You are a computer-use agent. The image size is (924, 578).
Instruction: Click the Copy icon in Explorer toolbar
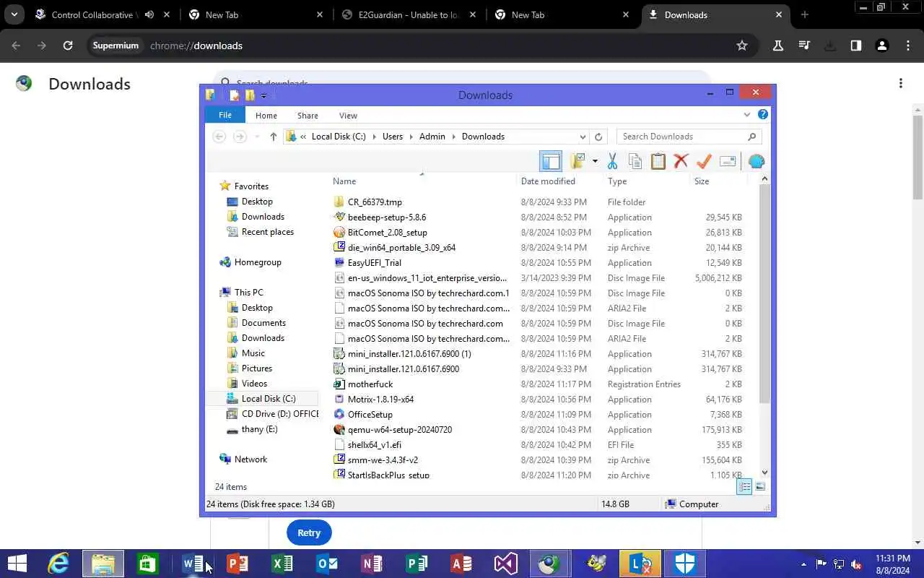(x=635, y=161)
